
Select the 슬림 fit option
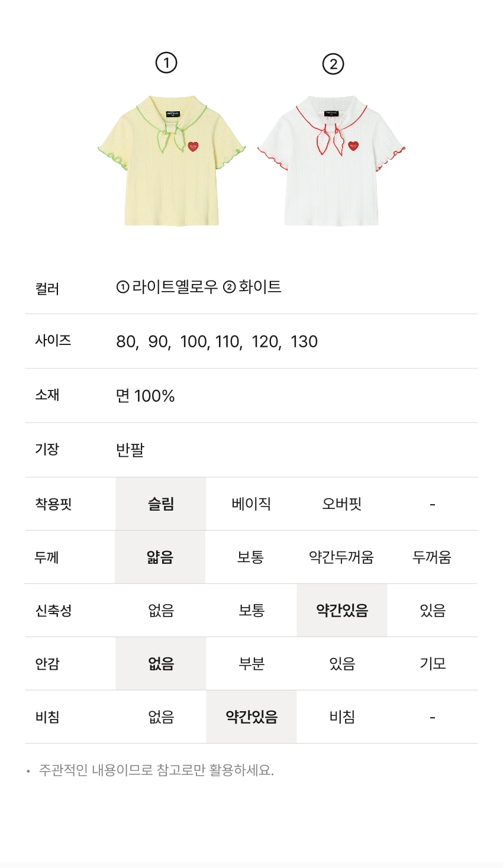click(x=161, y=504)
